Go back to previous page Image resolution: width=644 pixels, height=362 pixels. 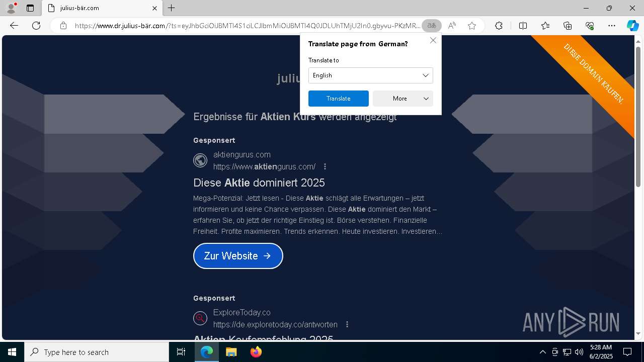coord(14,26)
